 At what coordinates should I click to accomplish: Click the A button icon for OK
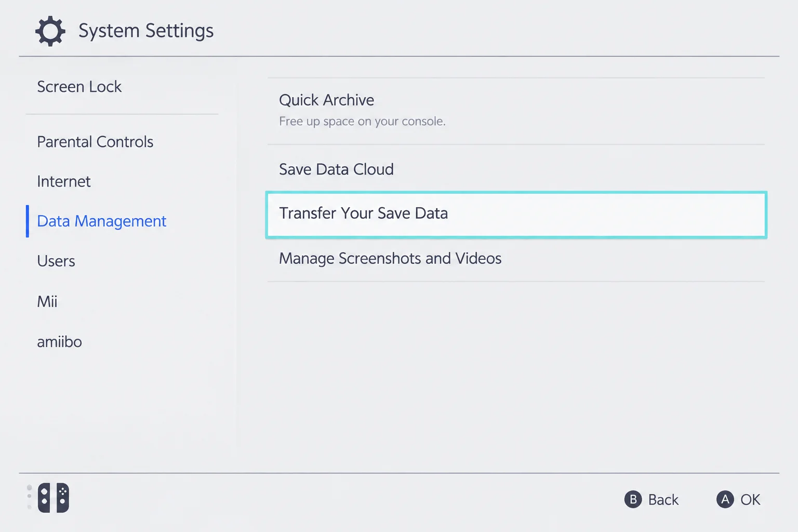[725, 500]
